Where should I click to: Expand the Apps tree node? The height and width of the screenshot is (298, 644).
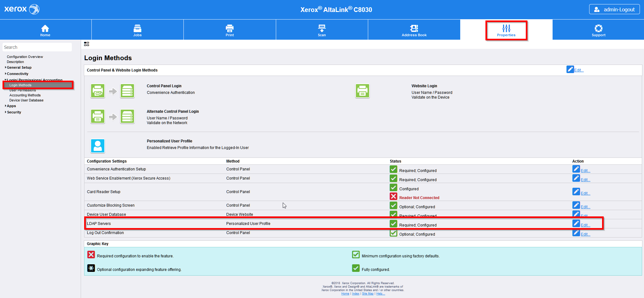(x=6, y=106)
